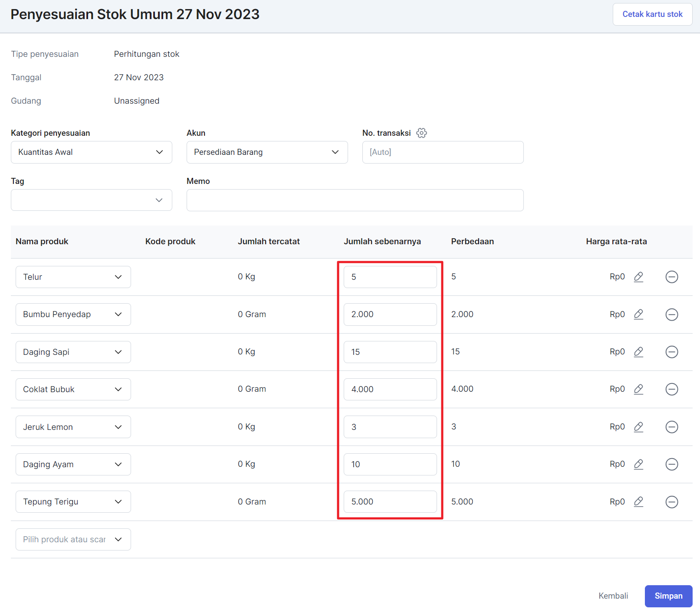Click Cetak kartu stok button
Screen dimensions: 700x616
click(652, 14)
